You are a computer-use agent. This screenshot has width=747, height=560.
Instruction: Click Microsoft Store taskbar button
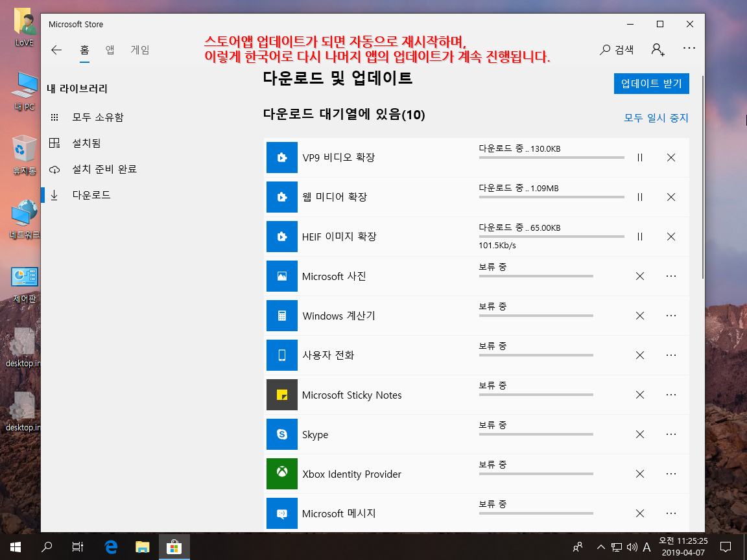(x=174, y=546)
